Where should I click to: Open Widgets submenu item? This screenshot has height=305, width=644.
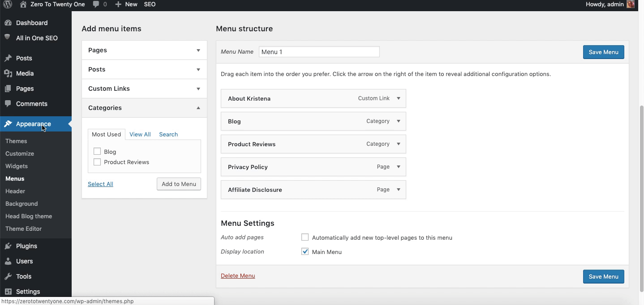[x=17, y=166]
